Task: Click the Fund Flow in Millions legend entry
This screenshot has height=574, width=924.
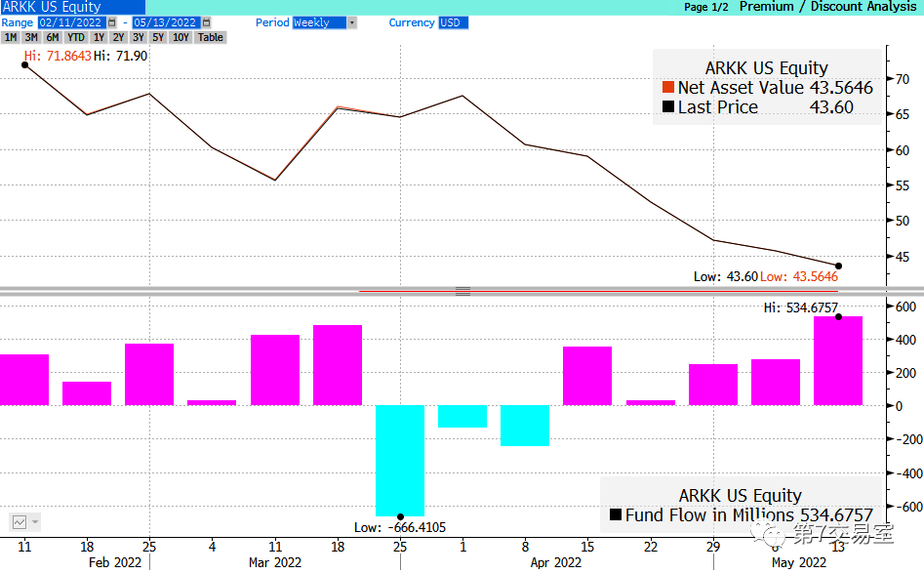Action: [x=742, y=514]
